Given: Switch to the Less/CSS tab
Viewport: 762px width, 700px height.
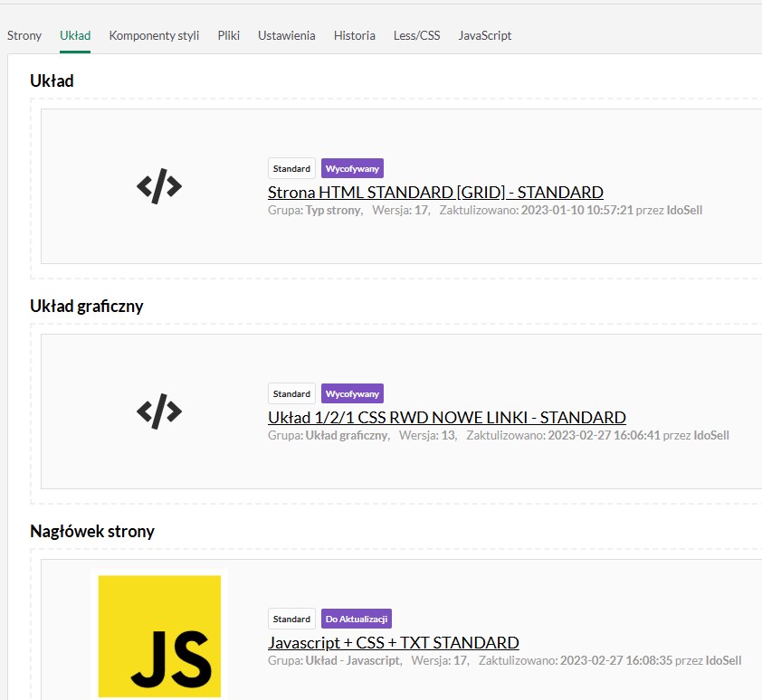Looking at the screenshot, I should [416, 35].
